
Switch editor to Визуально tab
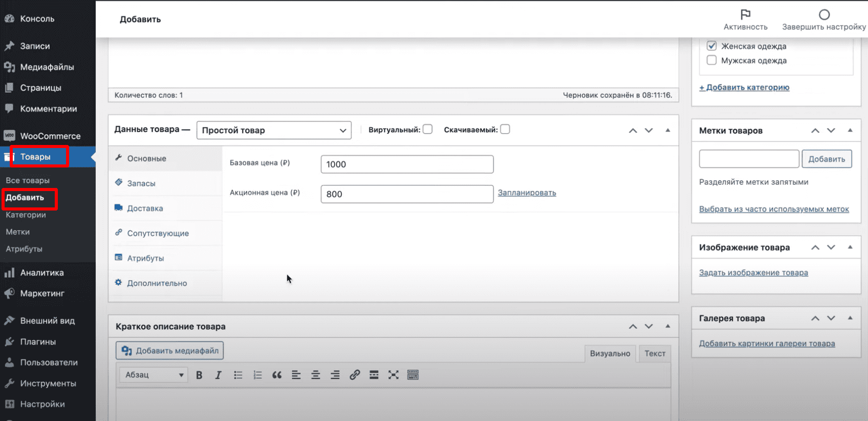coord(610,353)
